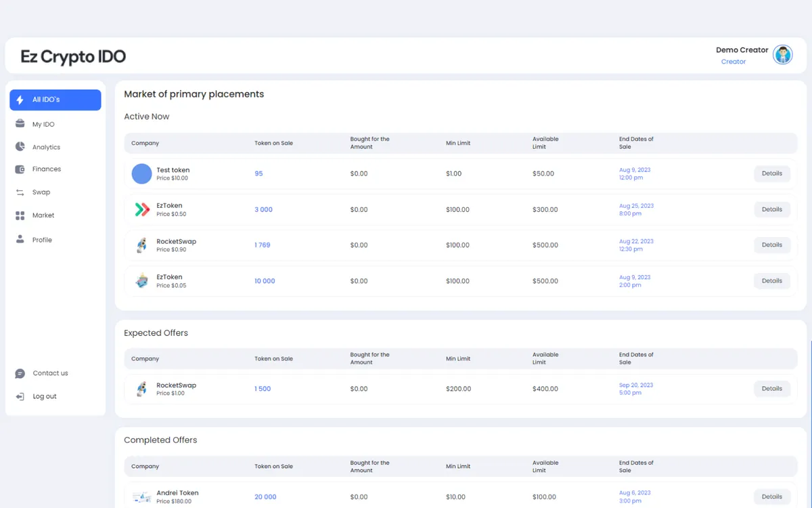Click the briefcase My IDO icon
This screenshot has width=812, height=508.
coord(20,124)
